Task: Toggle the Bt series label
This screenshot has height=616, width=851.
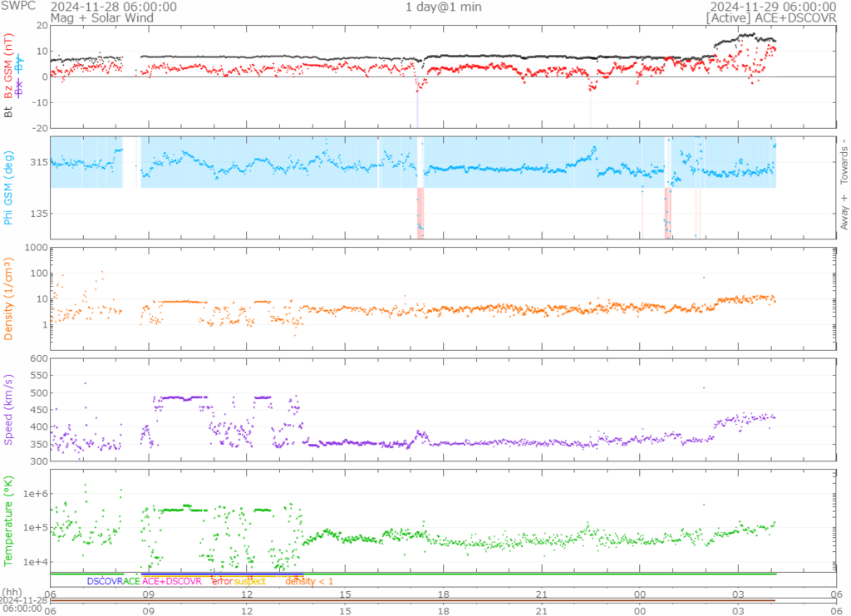Action: coord(9,110)
